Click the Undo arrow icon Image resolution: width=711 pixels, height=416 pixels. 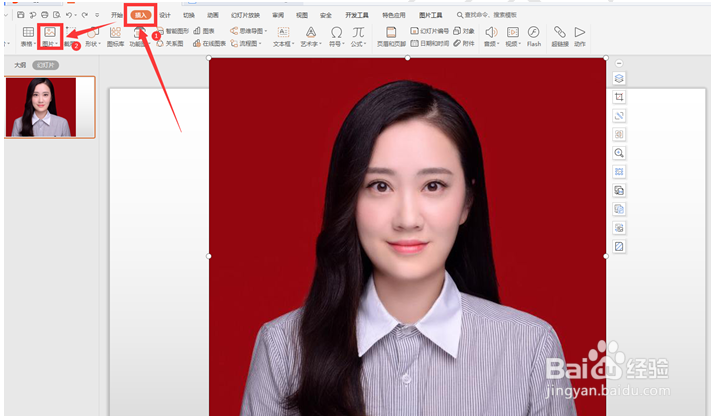(x=68, y=15)
